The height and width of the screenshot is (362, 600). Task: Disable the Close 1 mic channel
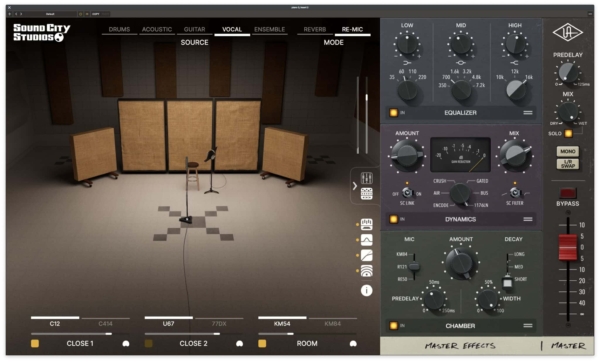[x=35, y=344]
